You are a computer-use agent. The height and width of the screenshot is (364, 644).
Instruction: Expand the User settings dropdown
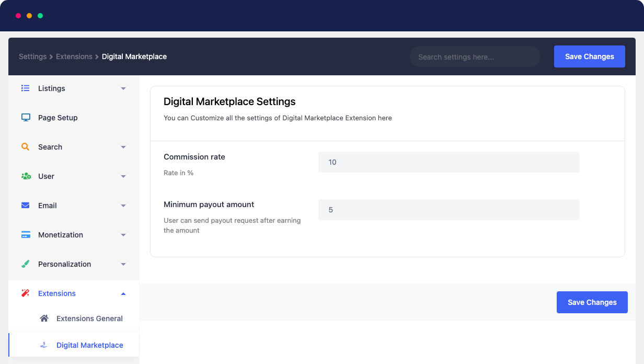[x=124, y=176]
